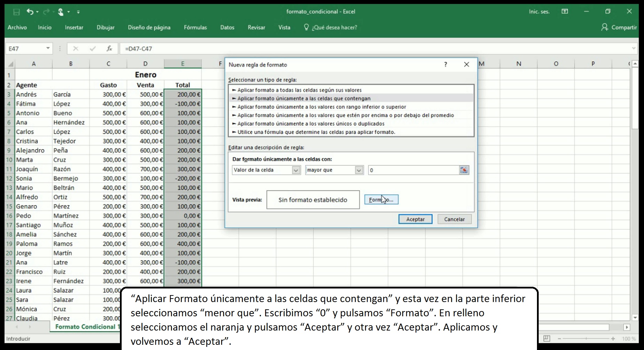Click the Undo arrow icon
Image resolution: width=644 pixels, height=350 pixels.
(30, 12)
